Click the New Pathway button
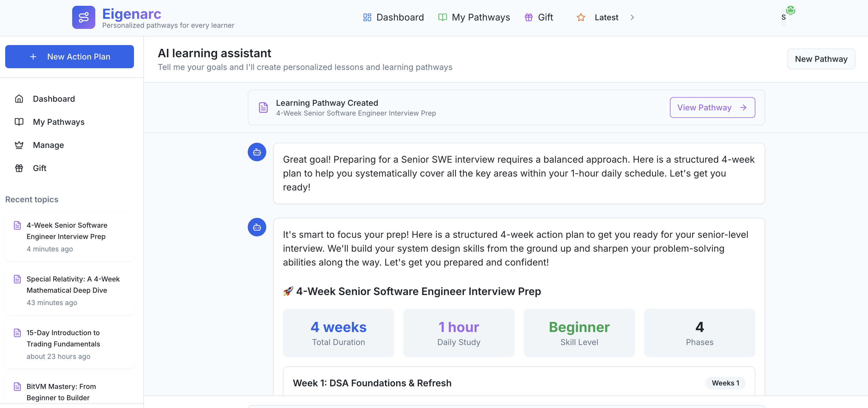 pos(820,59)
